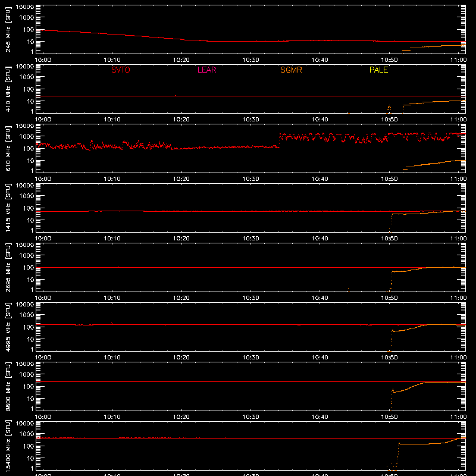Image resolution: width=476 pixels, height=476 pixels.
Task: Click 10:50 time label under 410 MHz plot
Action: (389, 120)
